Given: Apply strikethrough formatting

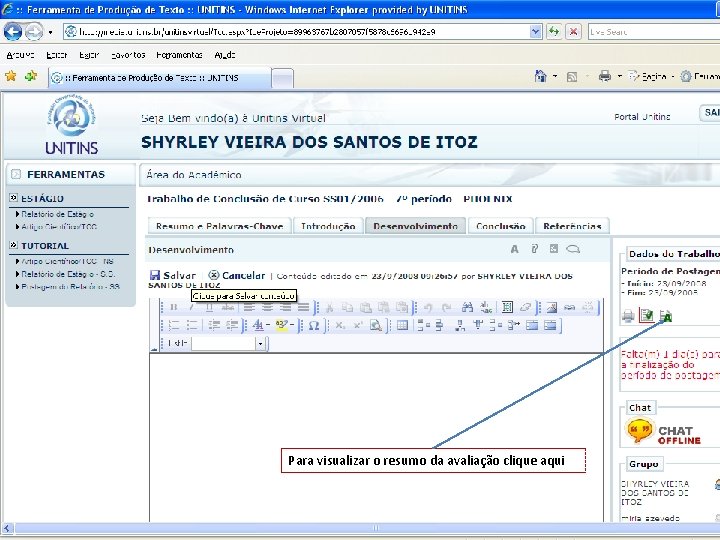Looking at the screenshot, I should [228, 307].
